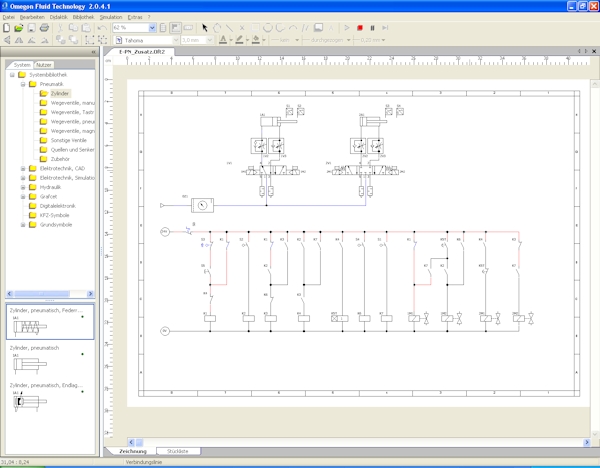Open the Bibliothek menu
The image size is (600, 468).
coord(83,17)
